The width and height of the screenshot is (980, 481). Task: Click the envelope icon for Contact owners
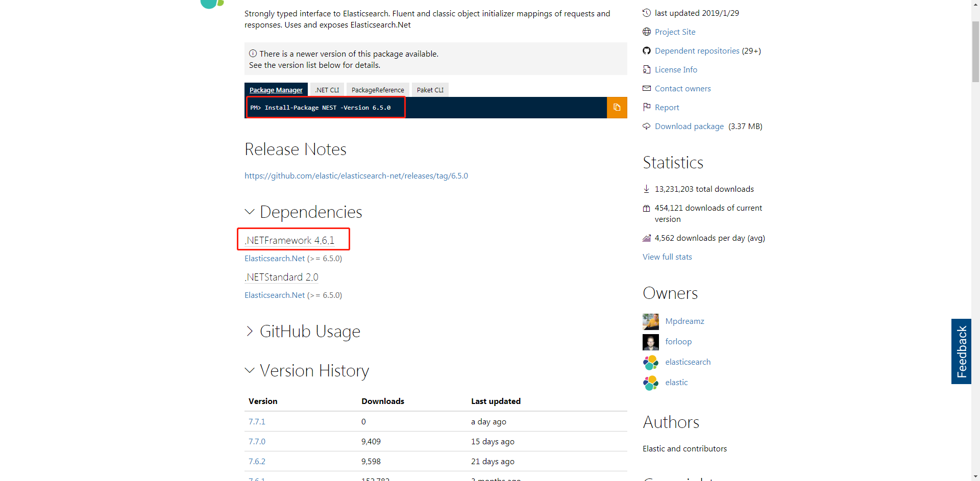pos(647,88)
